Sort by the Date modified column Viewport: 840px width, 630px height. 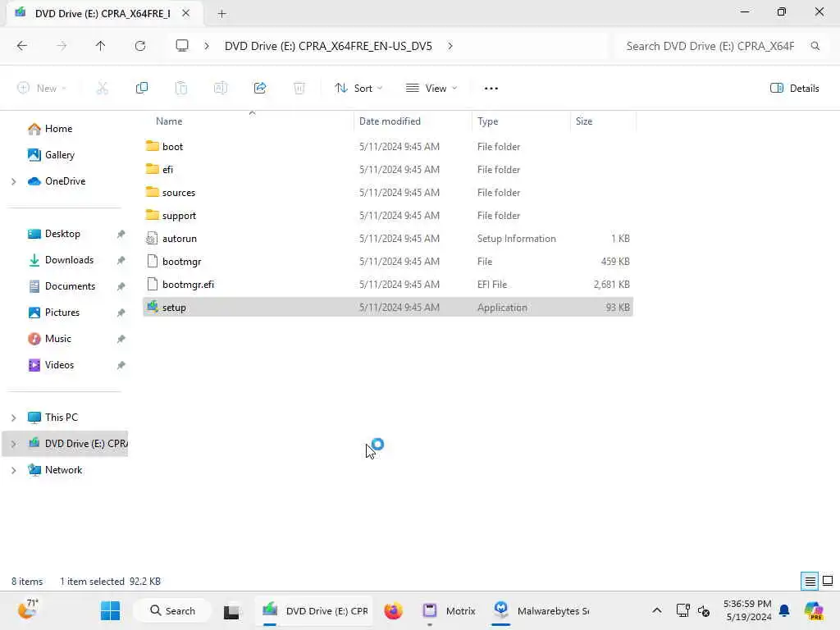coord(413,121)
